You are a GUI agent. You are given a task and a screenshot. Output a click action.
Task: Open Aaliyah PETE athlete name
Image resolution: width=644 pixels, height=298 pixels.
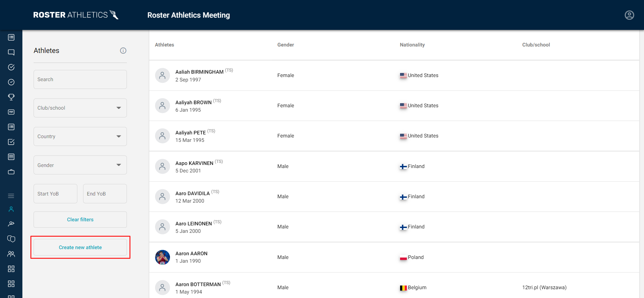pyautogui.click(x=191, y=133)
